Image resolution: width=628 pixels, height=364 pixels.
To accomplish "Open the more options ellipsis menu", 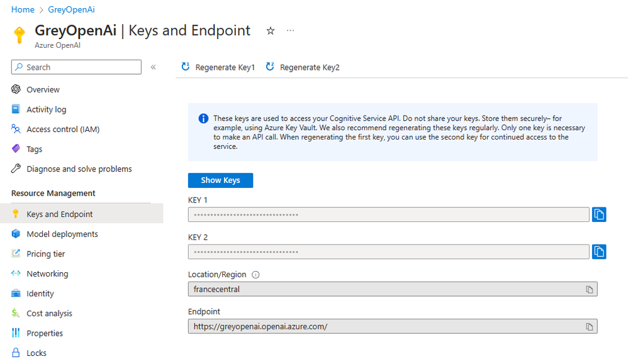I will click(290, 30).
